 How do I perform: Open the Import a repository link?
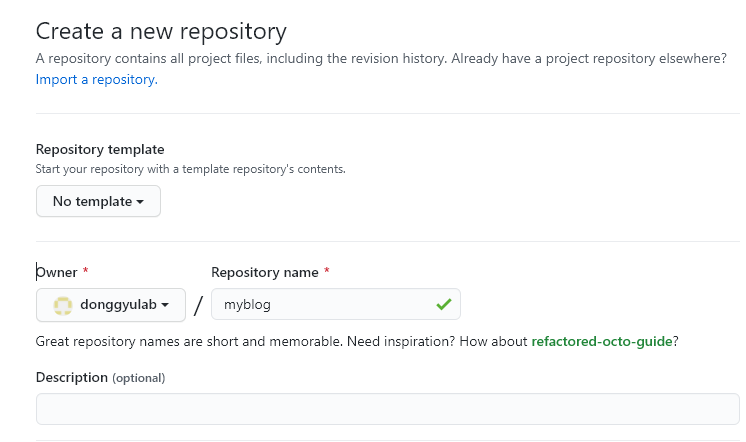[x=96, y=79]
